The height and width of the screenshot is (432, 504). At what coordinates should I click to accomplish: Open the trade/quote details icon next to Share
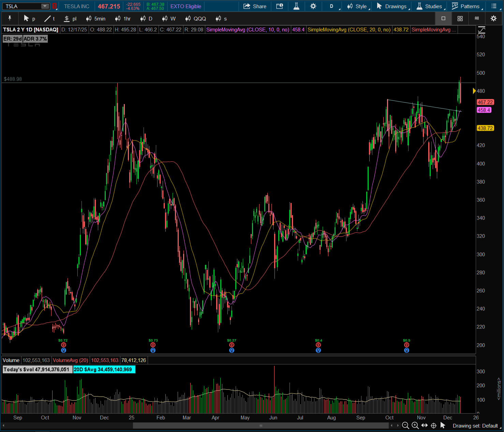tap(280, 6)
